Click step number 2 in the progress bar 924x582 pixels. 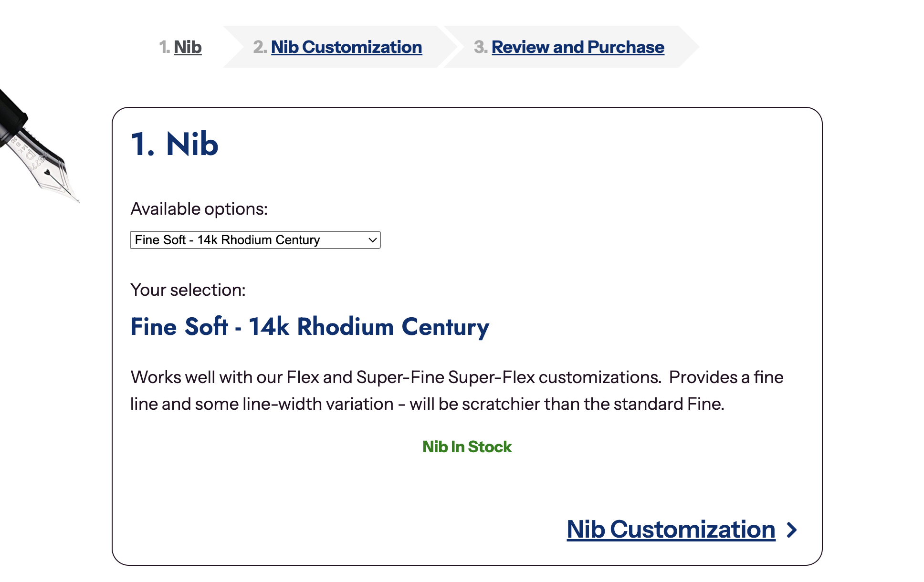click(x=259, y=47)
